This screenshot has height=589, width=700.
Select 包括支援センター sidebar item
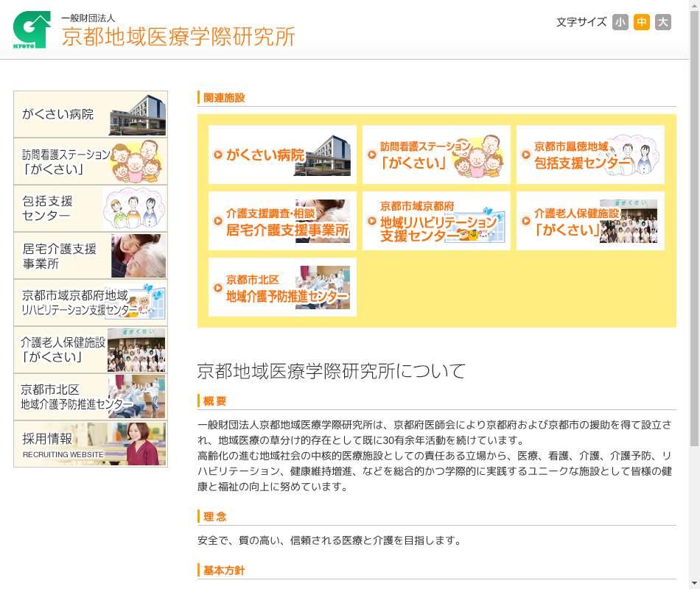pyautogui.click(x=91, y=208)
